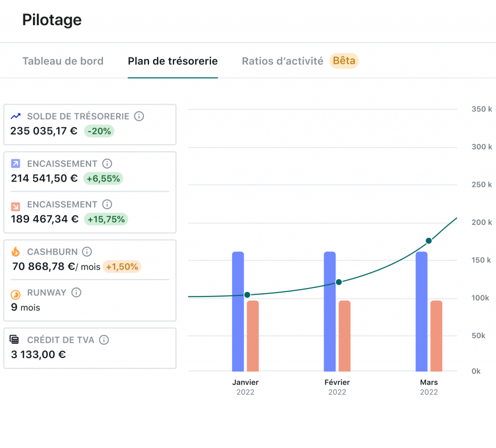Click the info icon beside Runway
496x448 pixels.
tap(76, 293)
